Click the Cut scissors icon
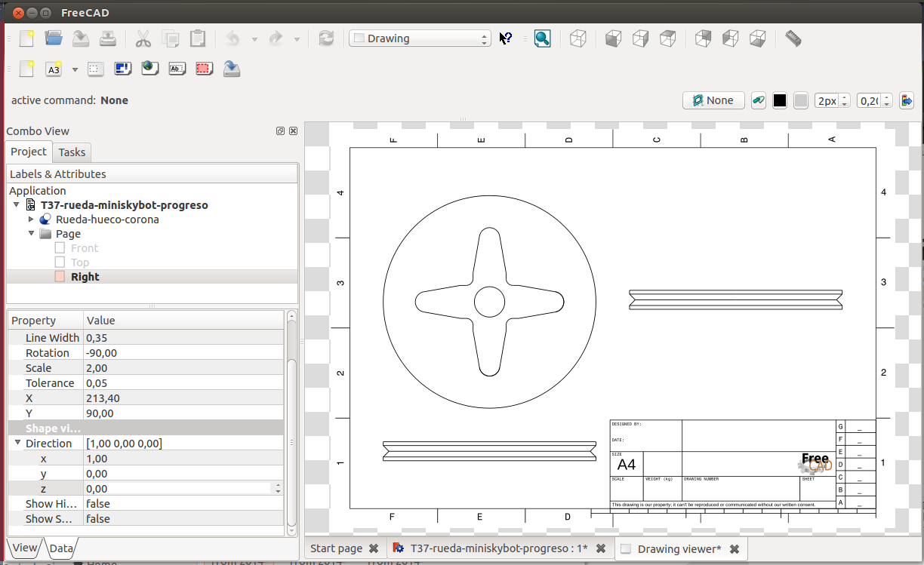The image size is (924, 565). coord(143,38)
